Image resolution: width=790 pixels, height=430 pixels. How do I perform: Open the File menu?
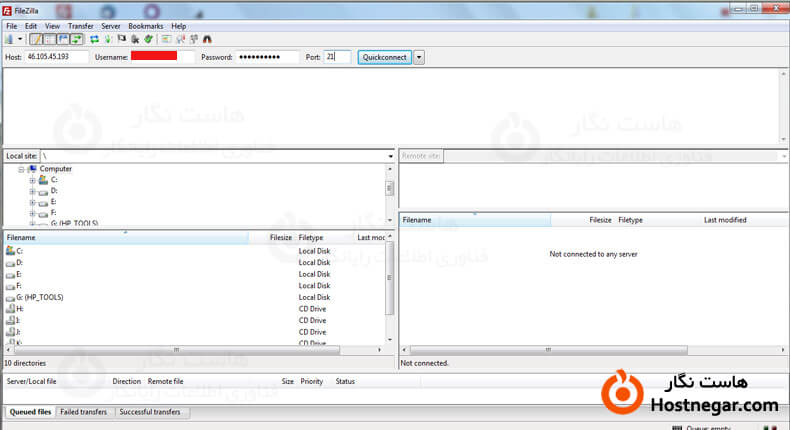tap(12, 26)
